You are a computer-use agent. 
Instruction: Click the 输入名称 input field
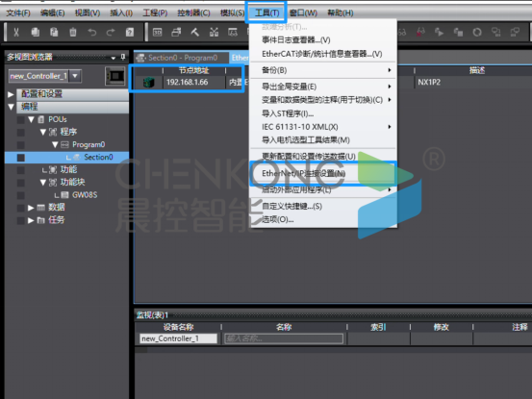click(x=284, y=338)
